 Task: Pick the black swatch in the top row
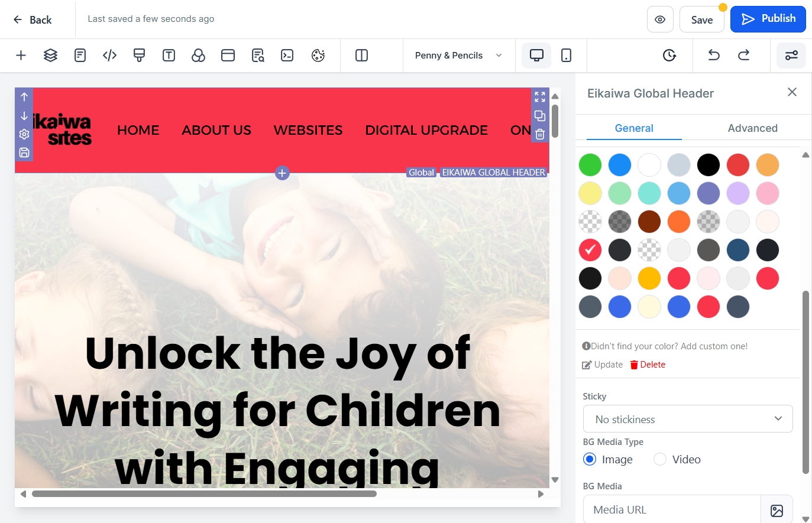click(x=709, y=165)
